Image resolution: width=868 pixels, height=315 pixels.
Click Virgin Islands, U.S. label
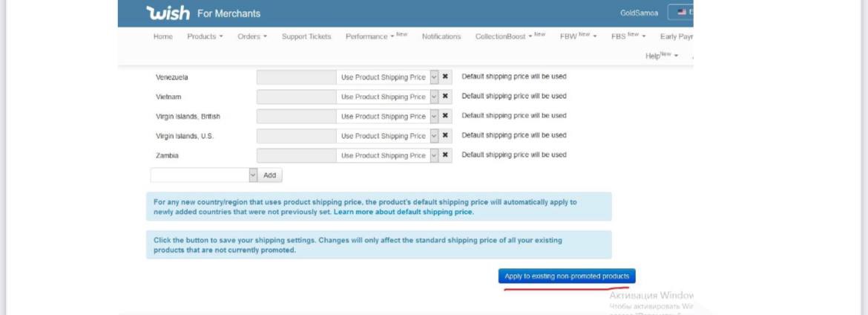[x=184, y=137]
